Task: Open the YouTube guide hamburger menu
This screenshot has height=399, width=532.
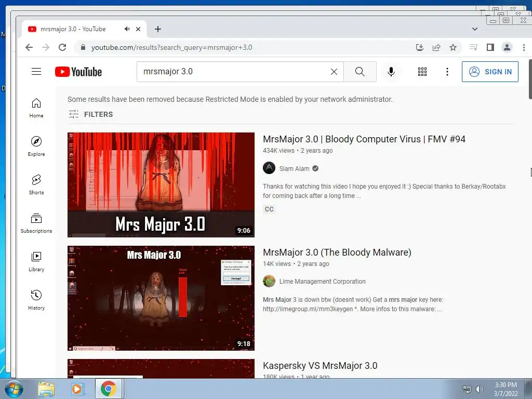Action: pos(36,72)
